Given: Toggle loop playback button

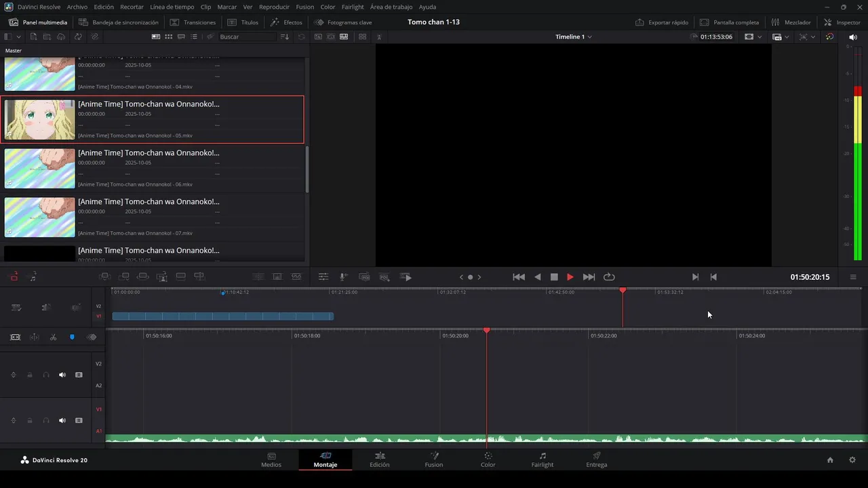Looking at the screenshot, I should (609, 277).
